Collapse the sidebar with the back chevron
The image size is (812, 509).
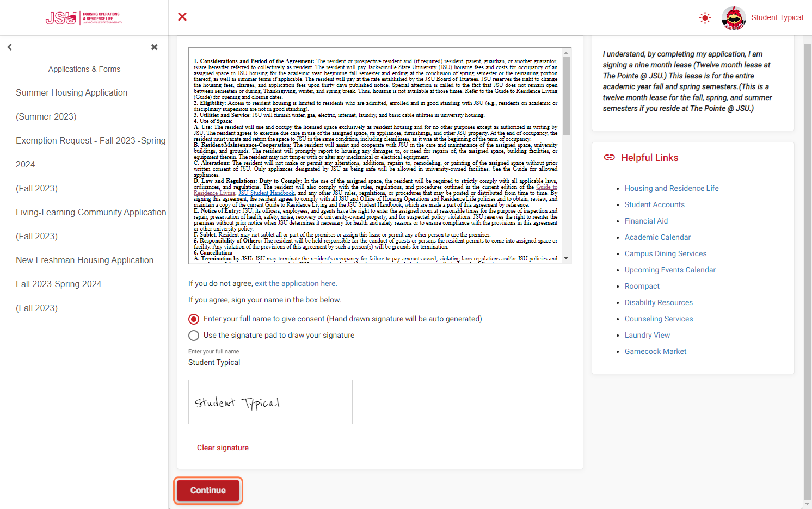point(10,47)
